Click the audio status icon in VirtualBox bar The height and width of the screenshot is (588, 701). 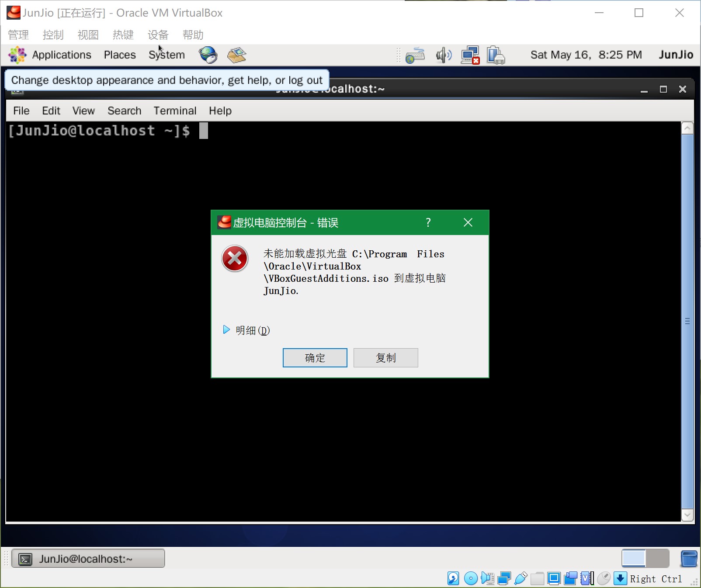[487, 578]
